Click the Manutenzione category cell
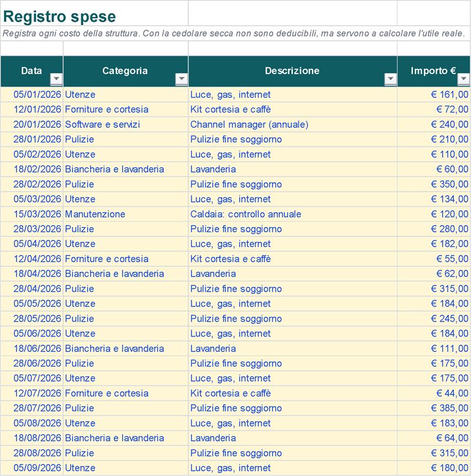The width and height of the screenshot is (471, 476). (x=125, y=214)
